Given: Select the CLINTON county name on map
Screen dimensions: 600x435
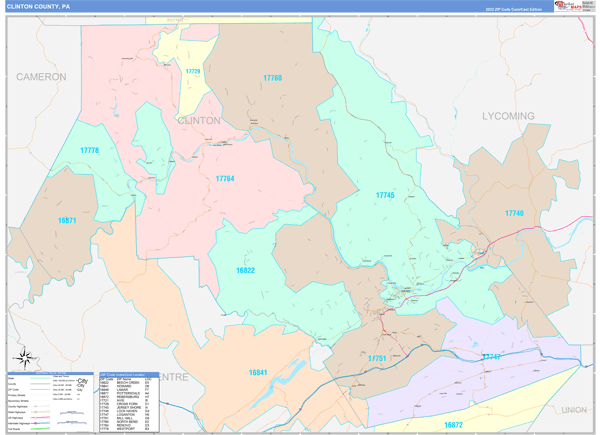Looking at the screenshot, I should (198, 120).
